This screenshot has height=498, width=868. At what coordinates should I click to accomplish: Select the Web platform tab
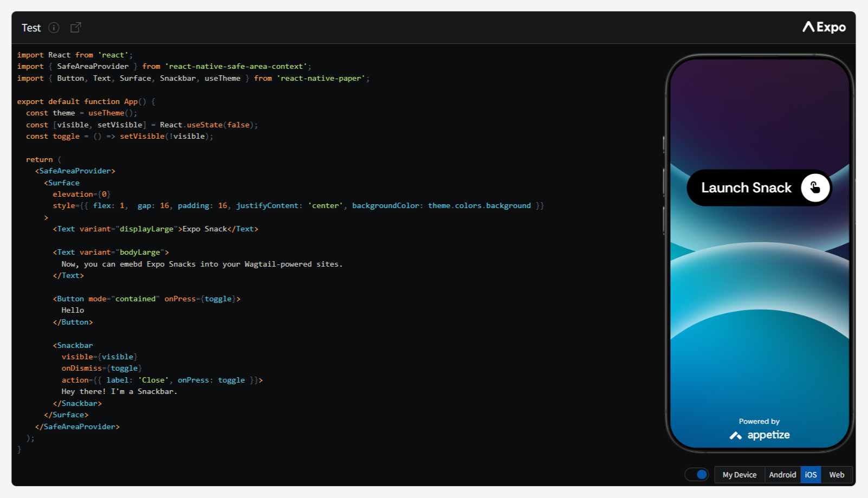837,475
